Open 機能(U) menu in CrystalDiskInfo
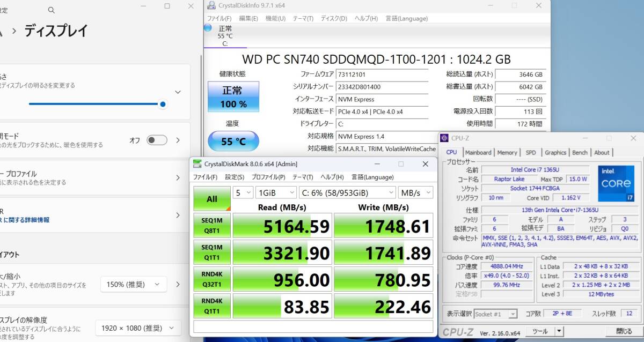 (x=275, y=18)
